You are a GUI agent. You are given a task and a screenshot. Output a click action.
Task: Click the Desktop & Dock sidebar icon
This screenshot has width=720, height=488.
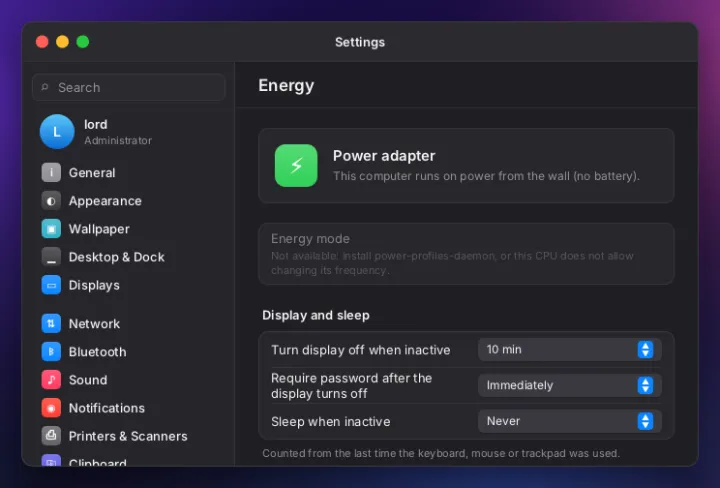(x=51, y=257)
